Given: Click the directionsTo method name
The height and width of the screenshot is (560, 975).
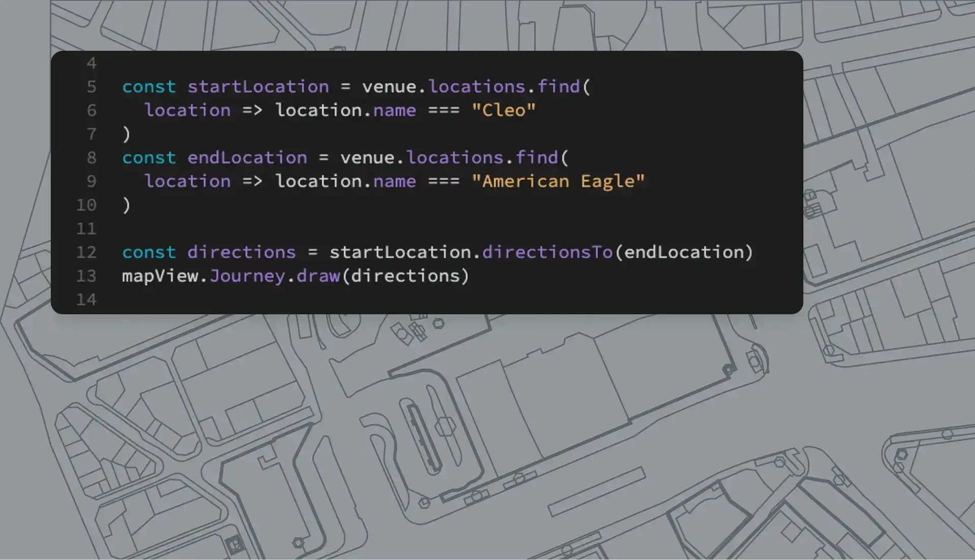Looking at the screenshot, I should [x=547, y=252].
